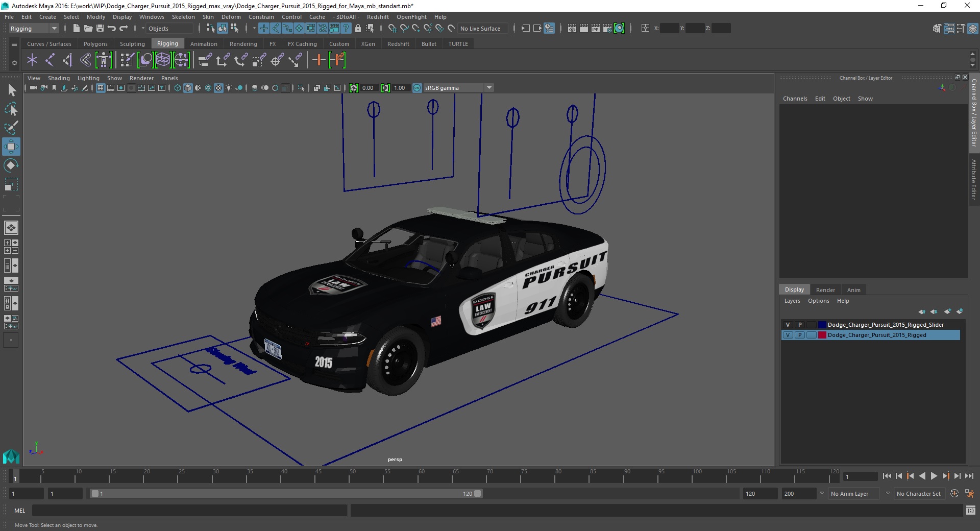Image resolution: width=980 pixels, height=531 pixels.
Task: Click the MEL script type label
Action: click(x=19, y=511)
